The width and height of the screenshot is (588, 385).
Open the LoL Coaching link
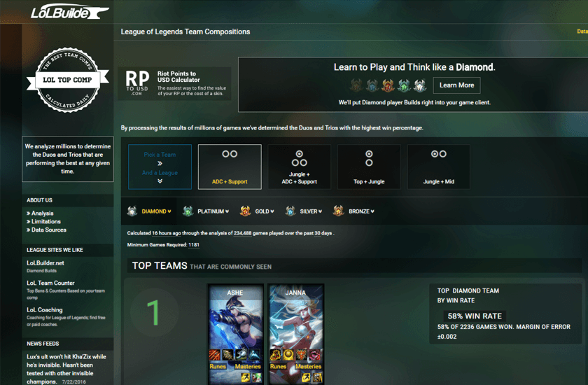(x=45, y=310)
